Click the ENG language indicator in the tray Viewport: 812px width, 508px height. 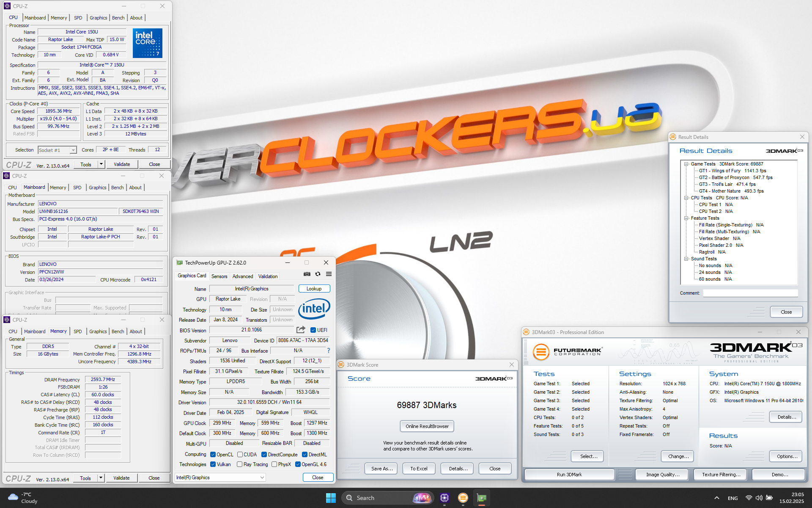point(733,498)
